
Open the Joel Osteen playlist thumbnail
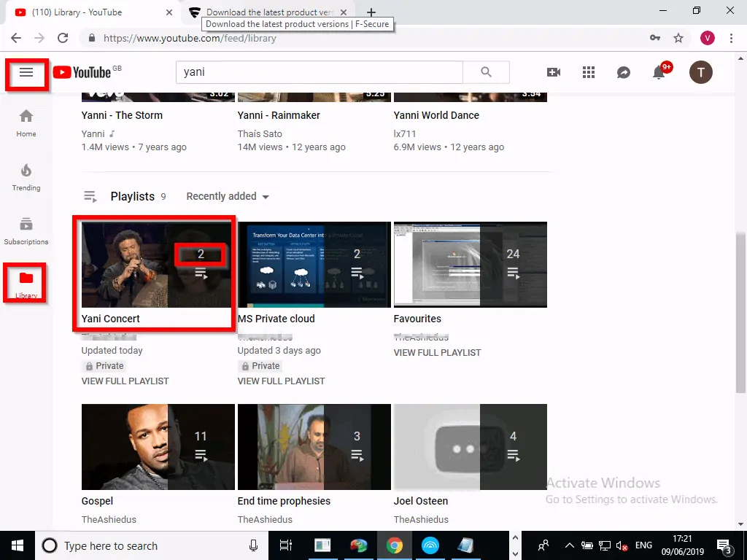pos(471,447)
